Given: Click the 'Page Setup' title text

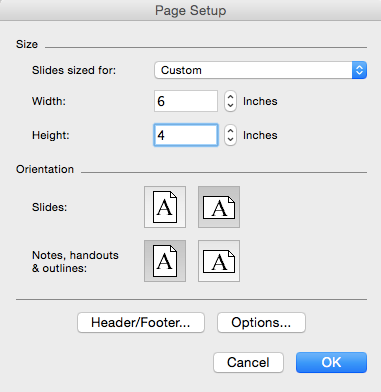Looking at the screenshot, I should (191, 11).
